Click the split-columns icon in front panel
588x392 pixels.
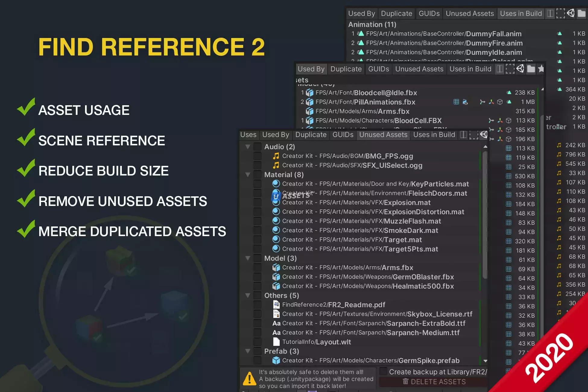click(x=463, y=135)
